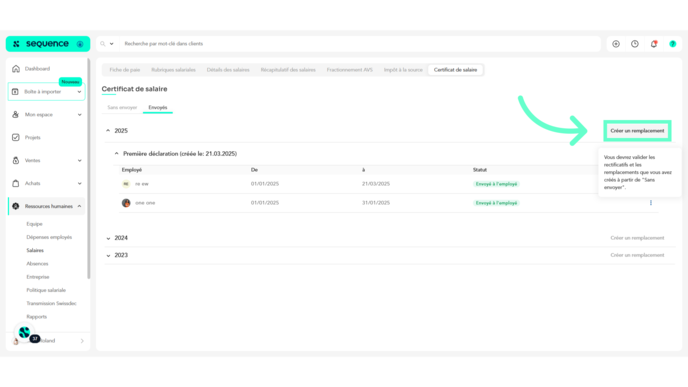Viewport: 688px width, 387px height.
Task: Open three-dot menu for one one row
Action: pyautogui.click(x=651, y=203)
